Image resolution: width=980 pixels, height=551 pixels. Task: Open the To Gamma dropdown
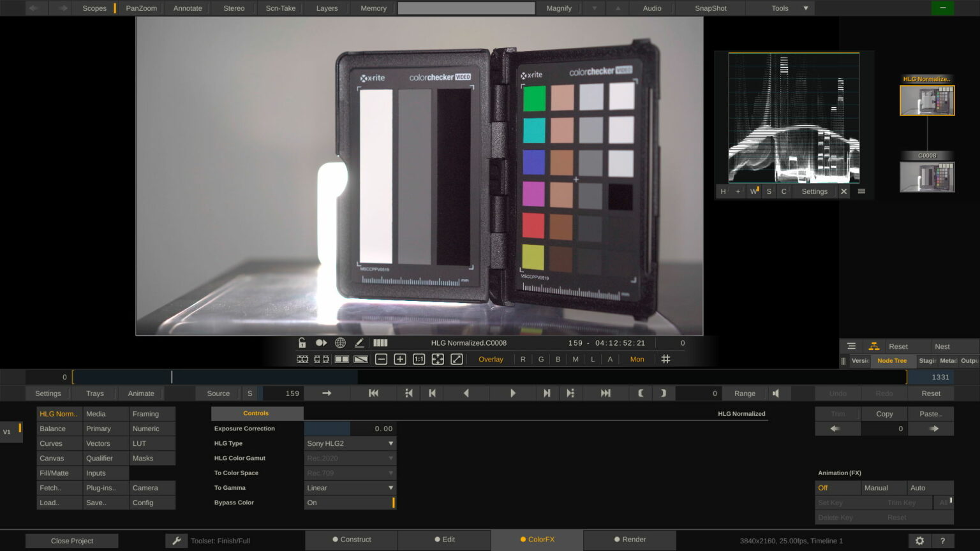[350, 487]
